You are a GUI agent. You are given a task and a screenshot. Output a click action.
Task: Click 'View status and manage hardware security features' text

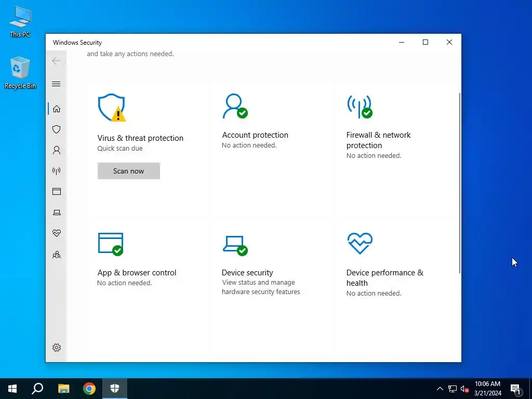(261, 287)
